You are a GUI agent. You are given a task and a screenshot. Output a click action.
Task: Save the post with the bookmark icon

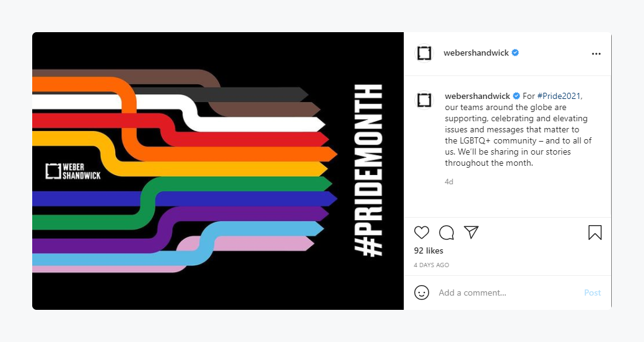point(594,233)
